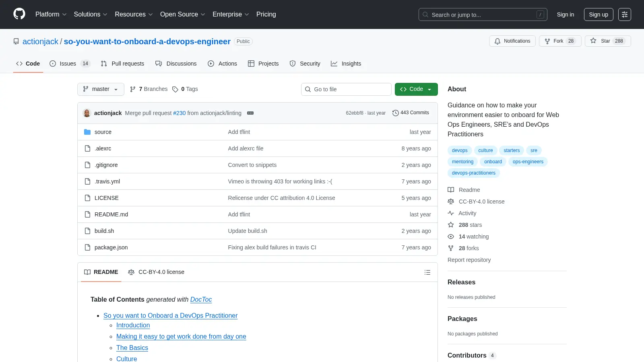Expand the Open Source menu
644x362 pixels.
pyautogui.click(x=183, y=14)
